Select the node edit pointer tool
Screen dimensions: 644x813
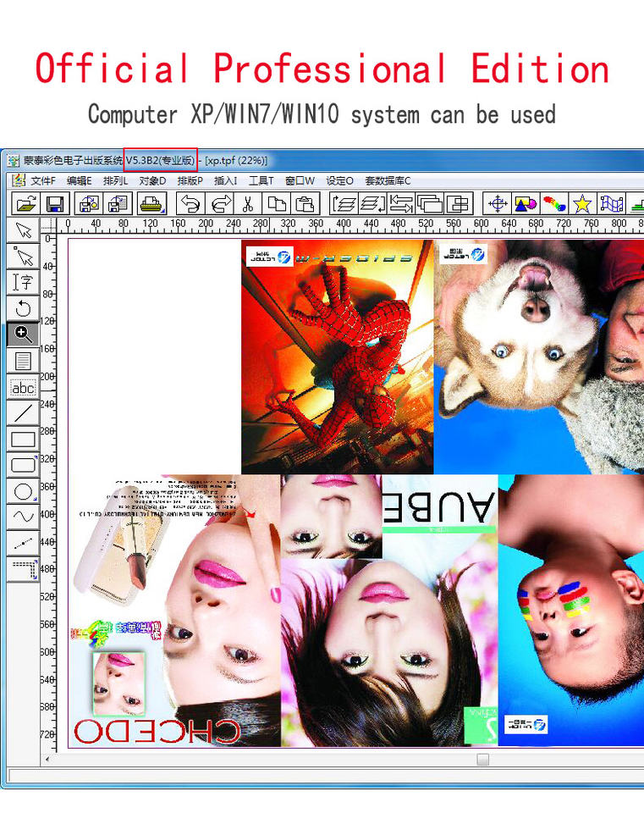click(23, 256)
